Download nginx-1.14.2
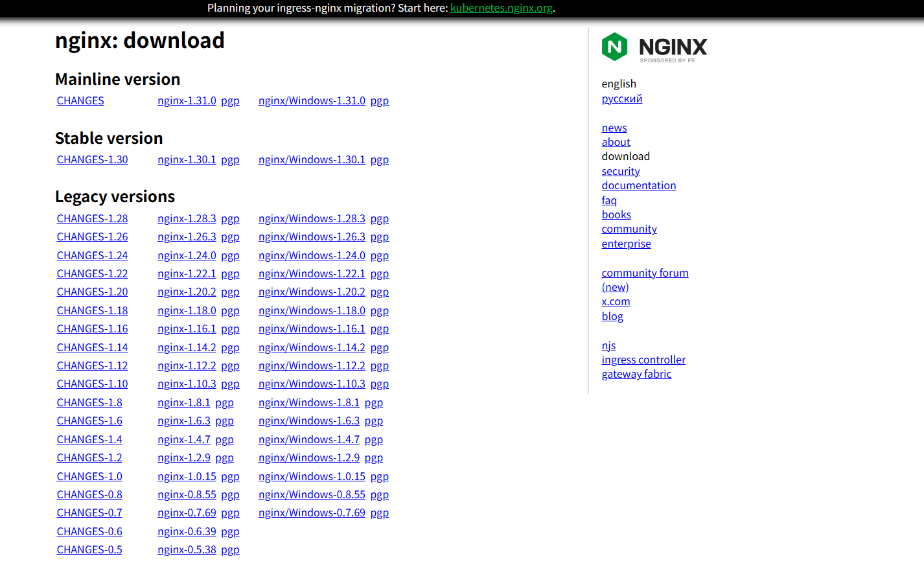The height and width of the screenshot is (576, 924). click(187, 347)
